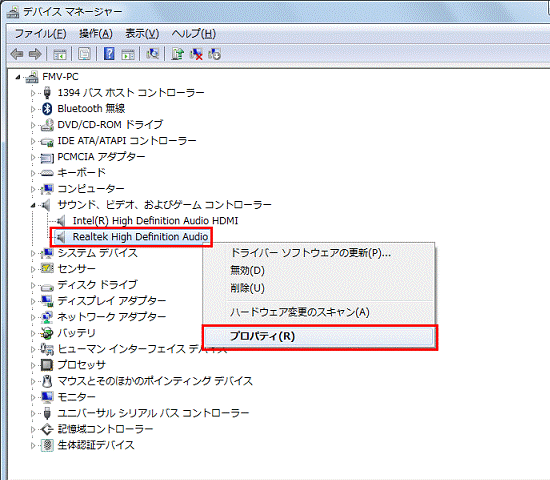
Task: Click the キーボード keyboard icon
Action: point(47,173)
